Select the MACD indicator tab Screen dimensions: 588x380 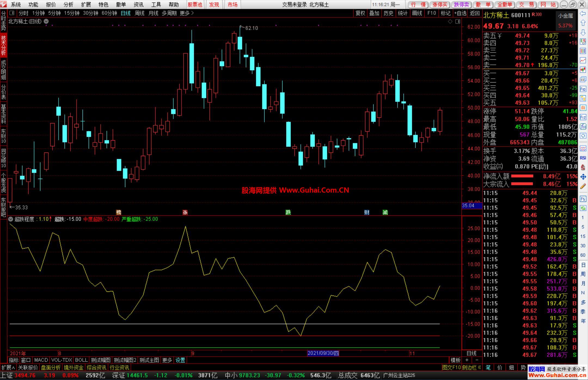coord(41,360)
